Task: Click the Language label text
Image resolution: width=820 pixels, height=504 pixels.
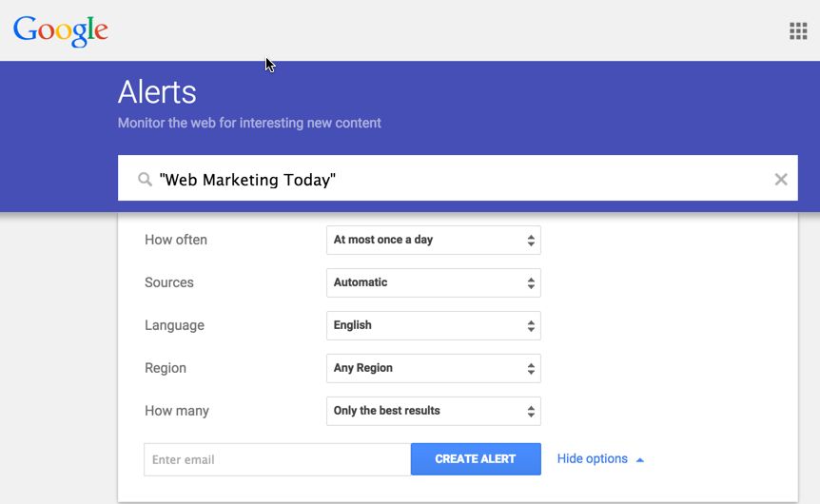Action: pos(174,325)
